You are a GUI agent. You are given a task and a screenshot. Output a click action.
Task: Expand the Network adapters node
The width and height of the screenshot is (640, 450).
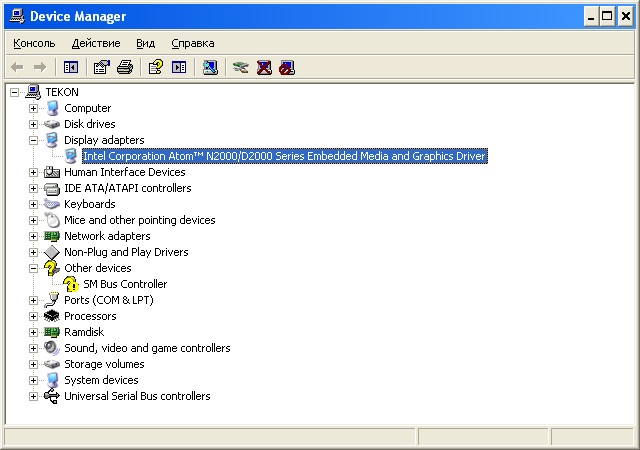[x=33, y=236]
